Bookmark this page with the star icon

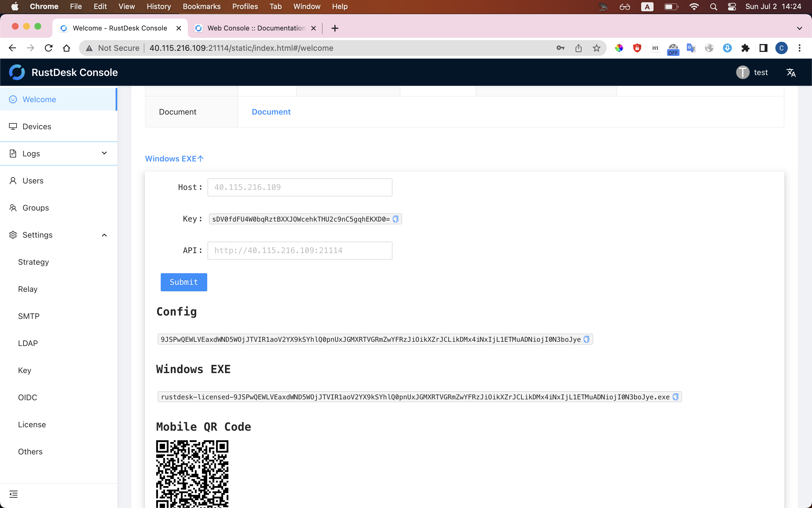tap(596, 48)
